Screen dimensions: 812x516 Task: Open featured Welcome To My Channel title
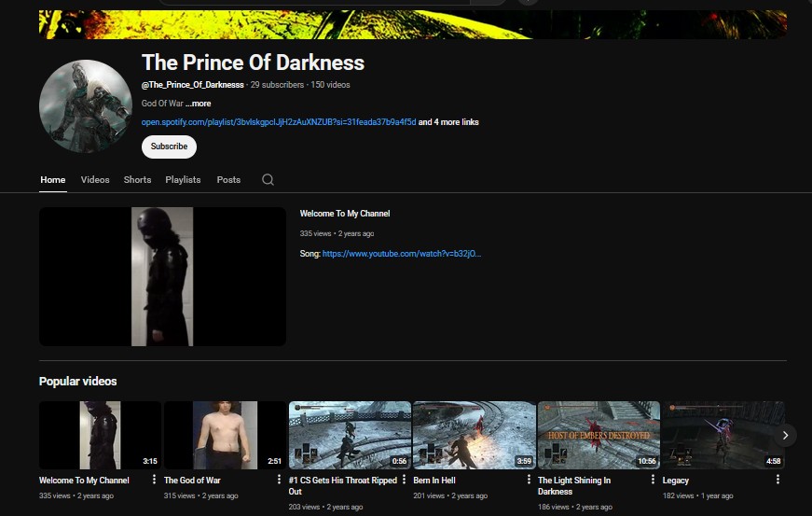[x=345, y=214]
